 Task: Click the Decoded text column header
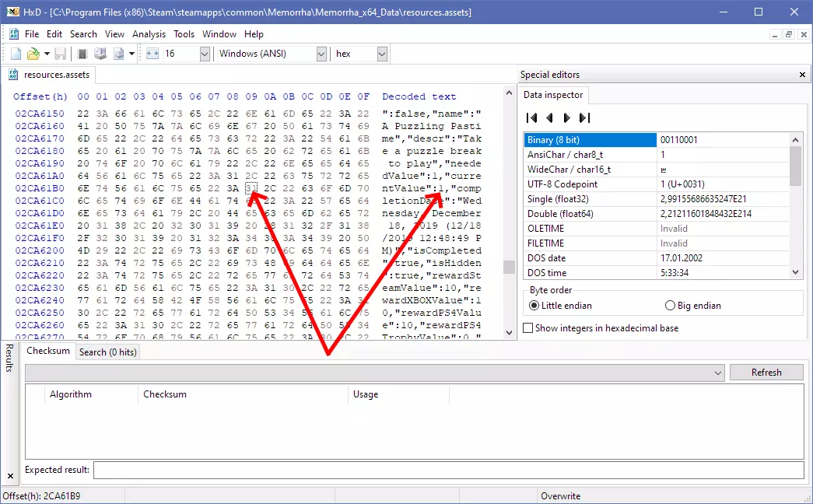pos(419,96)
